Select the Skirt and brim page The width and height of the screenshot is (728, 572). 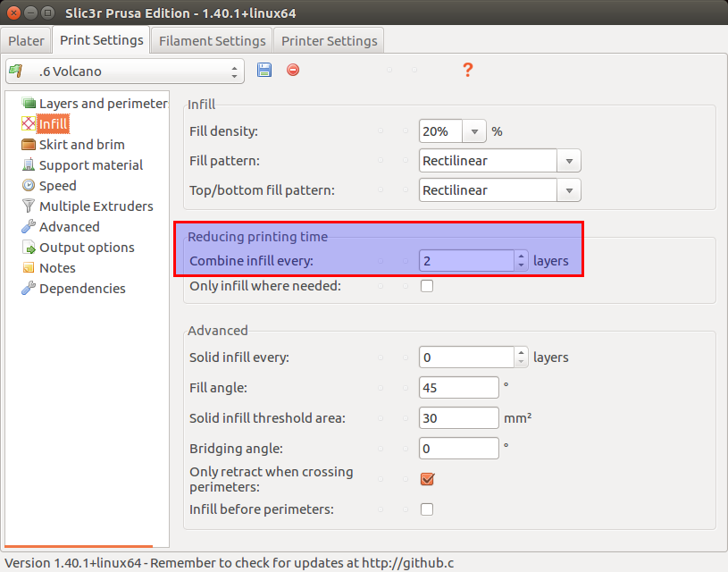pos(81,145)
